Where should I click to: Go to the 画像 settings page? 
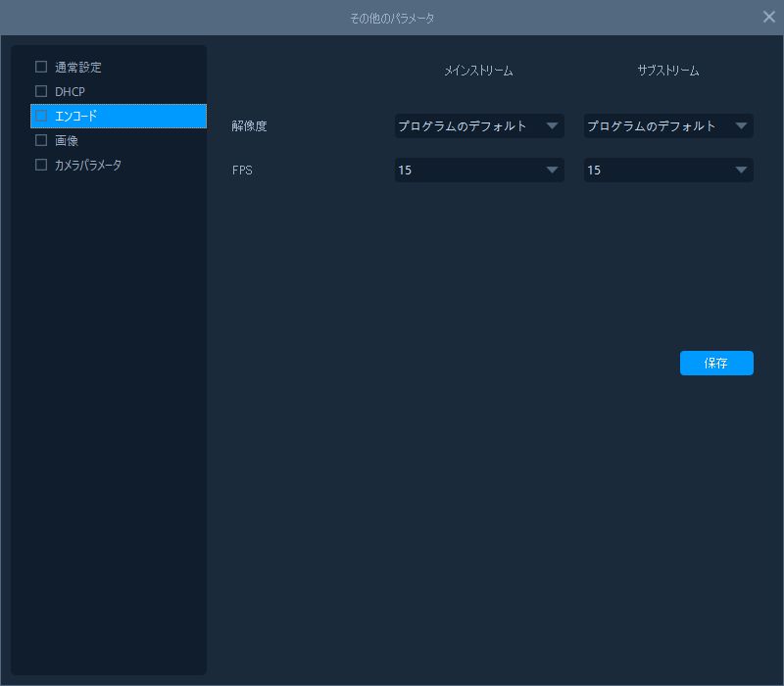pyautogui.click(x=67, y=140)
